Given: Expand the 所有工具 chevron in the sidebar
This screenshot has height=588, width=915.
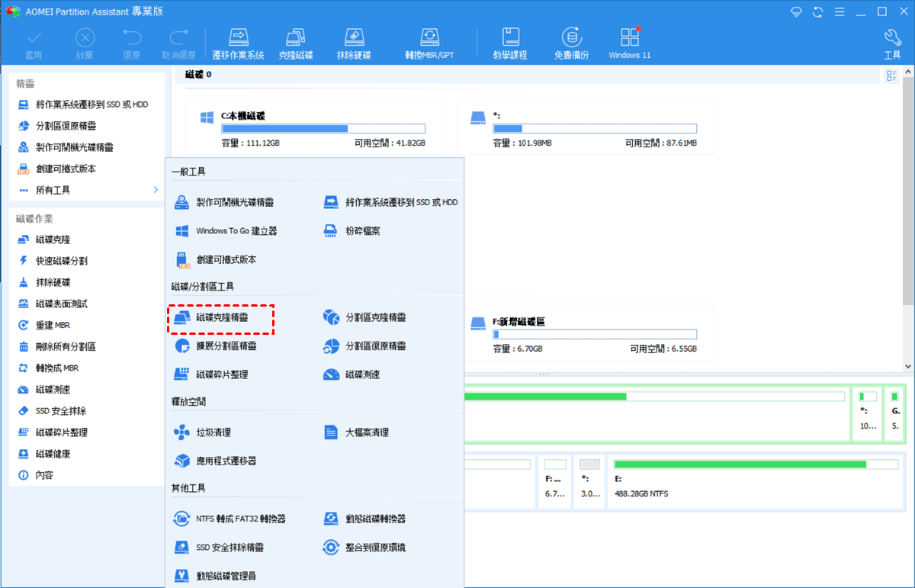Looking at the screenshot, I should pyautogui.click(x=156, y=190).
